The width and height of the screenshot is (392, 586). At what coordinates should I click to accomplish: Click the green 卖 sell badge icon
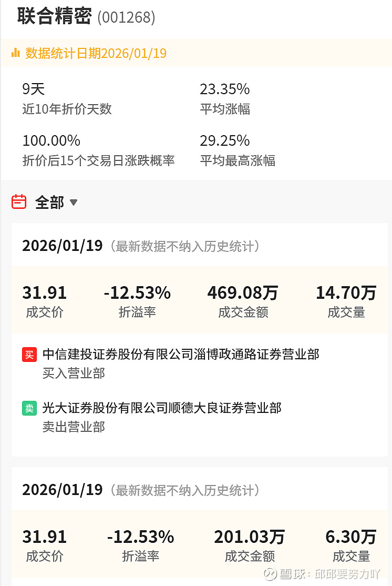(x=29, y=409)
